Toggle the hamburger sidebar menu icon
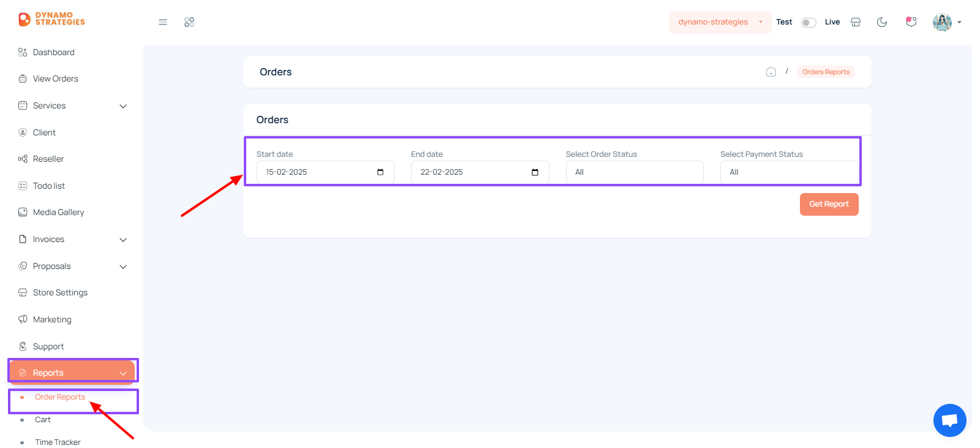The image size is (980, 448). click(163, 22)
